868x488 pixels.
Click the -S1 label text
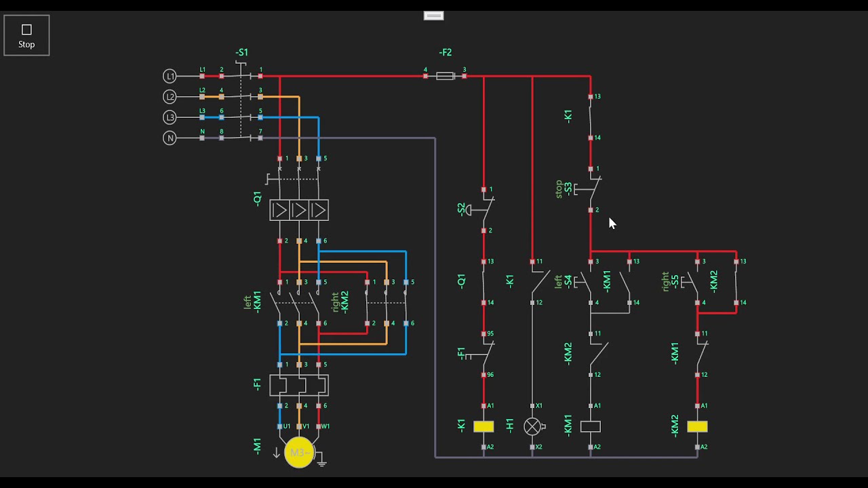click(242, 52)
